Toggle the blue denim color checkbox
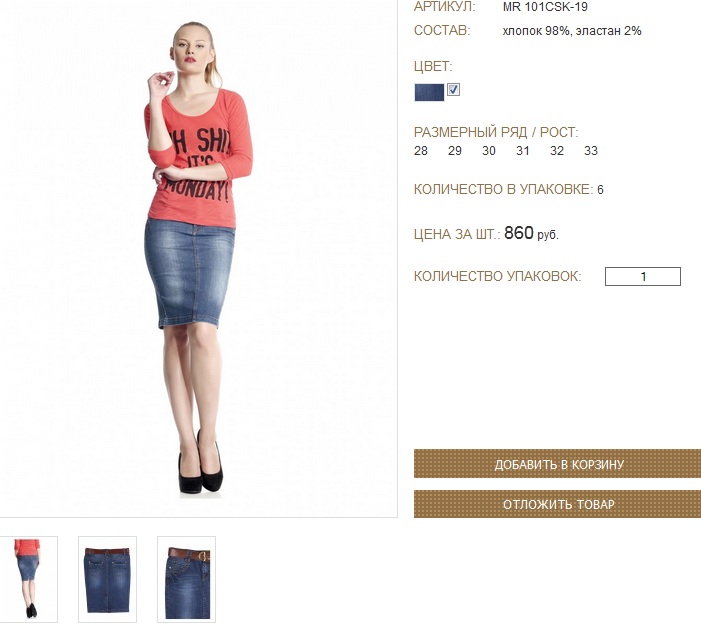701x625 pixels. click(453, 90)
